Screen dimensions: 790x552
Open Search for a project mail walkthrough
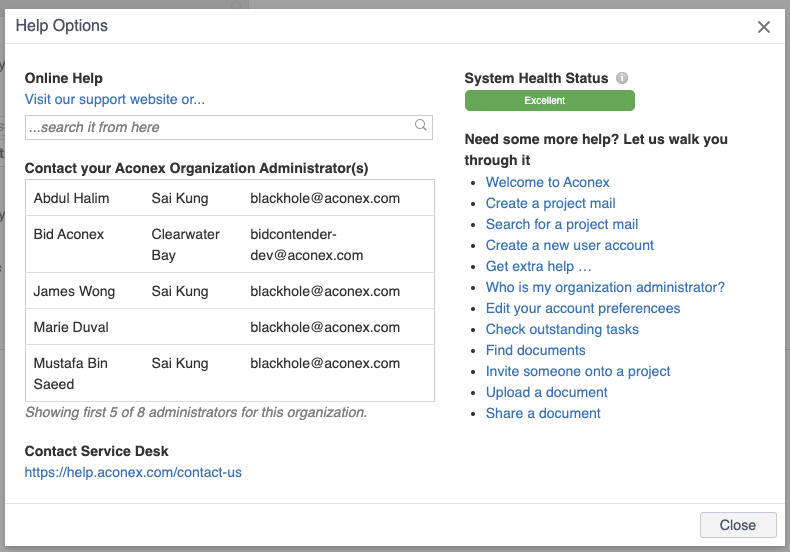pyautogui.click(x=562, y=225)
